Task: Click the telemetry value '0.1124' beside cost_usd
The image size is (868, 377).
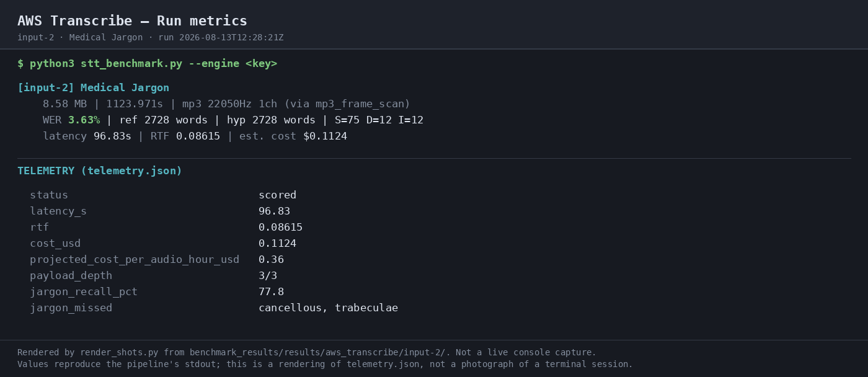Action: tap(277, 244)
